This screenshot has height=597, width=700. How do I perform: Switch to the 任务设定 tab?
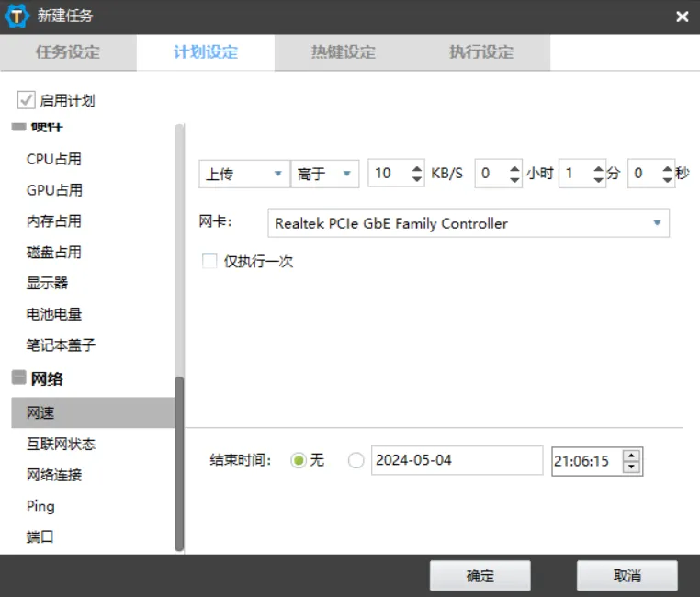pyautogui.click(x=68, y=52)
